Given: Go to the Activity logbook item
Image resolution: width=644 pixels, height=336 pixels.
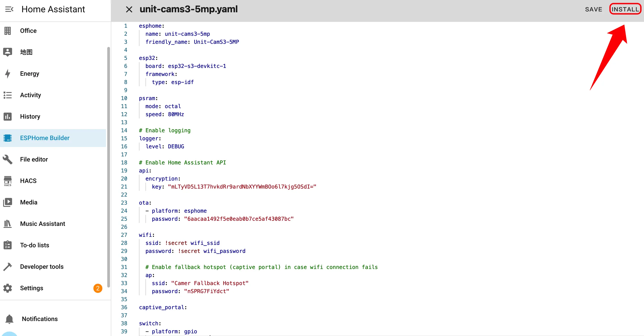Looking at the screenshot, I should point(30,95).
